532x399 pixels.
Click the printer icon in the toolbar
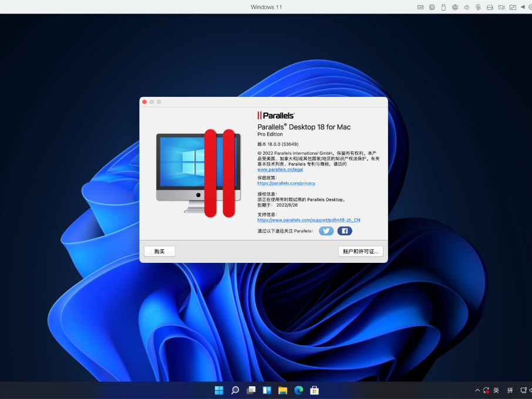click(490, 7)
